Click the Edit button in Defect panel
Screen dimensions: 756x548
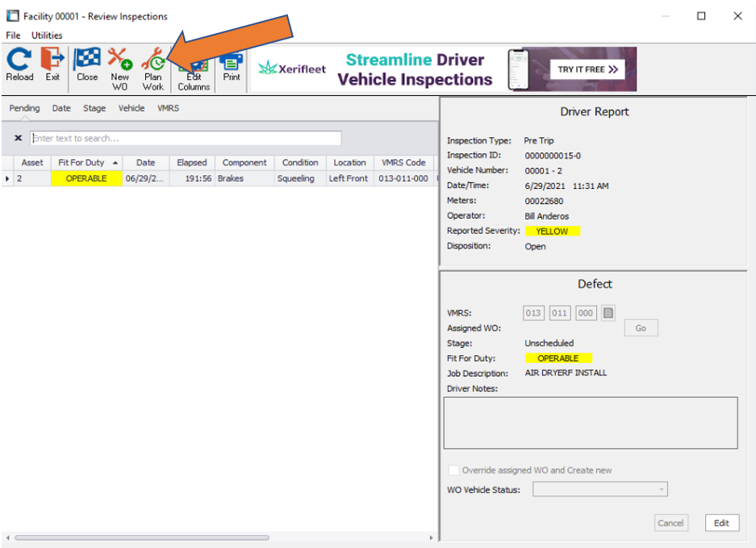(721, 523)
